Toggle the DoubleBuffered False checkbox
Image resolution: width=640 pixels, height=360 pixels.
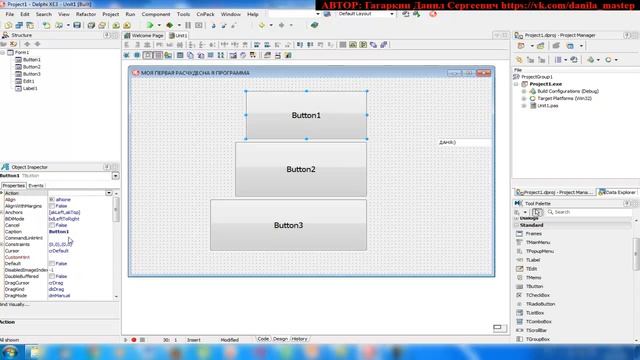click(52, 276)
